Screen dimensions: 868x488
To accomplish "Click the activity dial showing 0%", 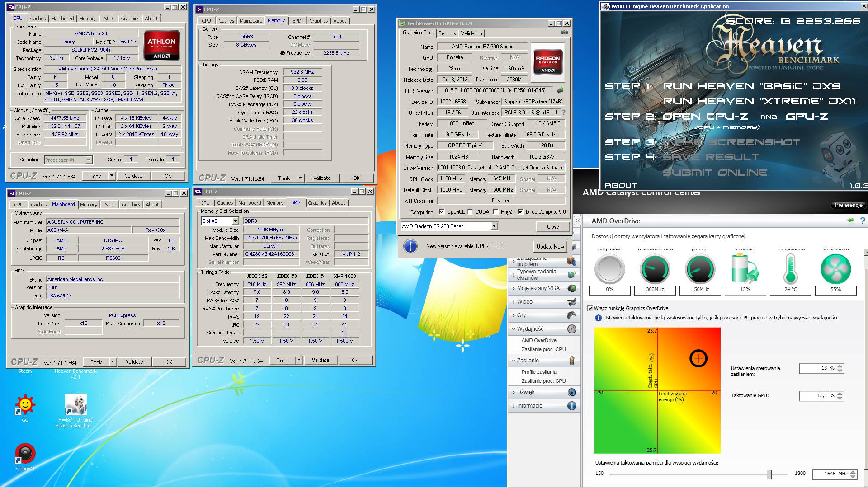I will [x=609, y=269].
